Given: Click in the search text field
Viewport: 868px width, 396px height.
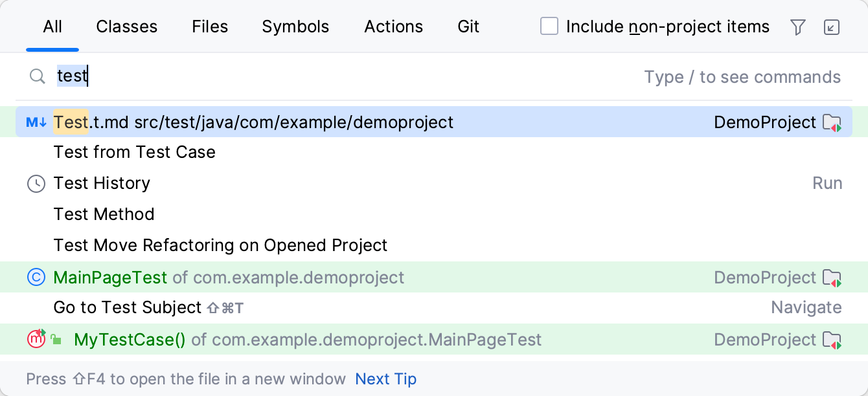Looking at the screenshot, I should (x=324, y=77).
